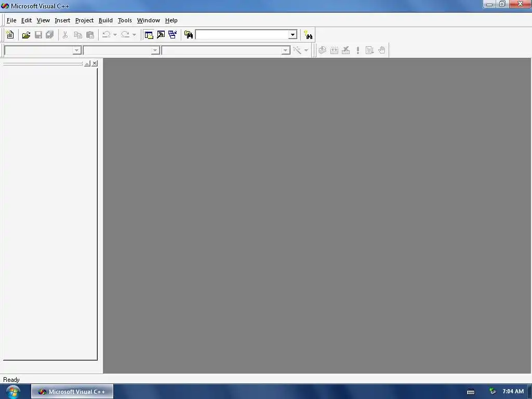Click the Cut scissors icon

pos(65,35)
